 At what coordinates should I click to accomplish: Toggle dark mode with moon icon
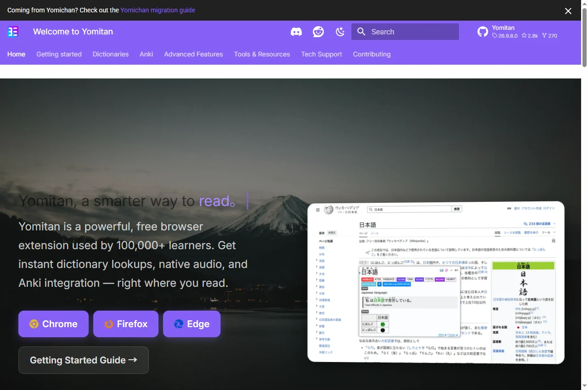pos(340,32)
